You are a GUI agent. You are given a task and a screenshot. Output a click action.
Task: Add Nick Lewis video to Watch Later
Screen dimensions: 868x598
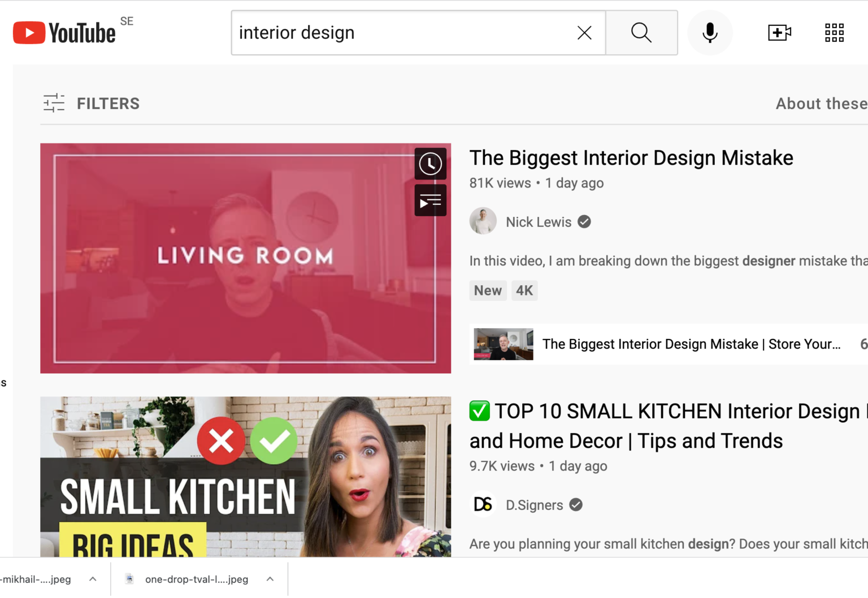click(x=431, y=164)
